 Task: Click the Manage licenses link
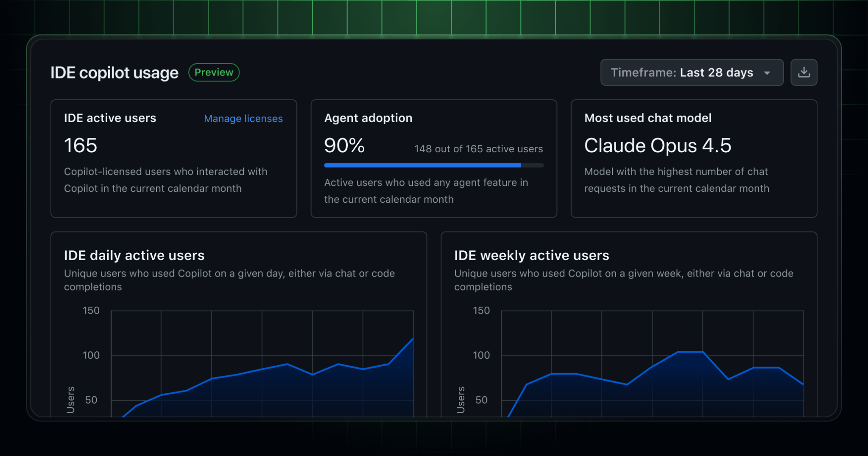coord(243,118)
